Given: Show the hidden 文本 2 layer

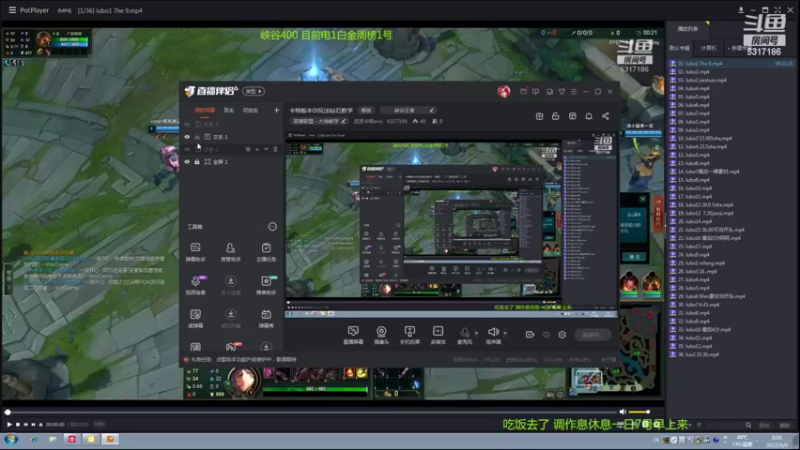Looking at the screenshot, I should point(187,149).
